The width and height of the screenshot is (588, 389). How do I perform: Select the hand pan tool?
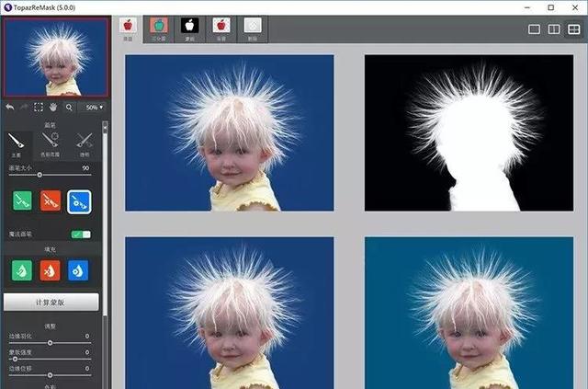[53, 108]
